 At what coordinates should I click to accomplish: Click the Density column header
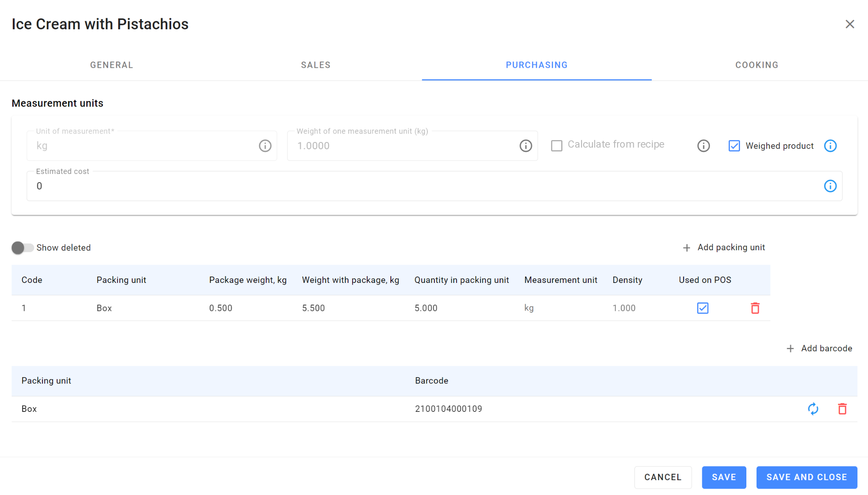pyautogui.click(x=627, y=280)
